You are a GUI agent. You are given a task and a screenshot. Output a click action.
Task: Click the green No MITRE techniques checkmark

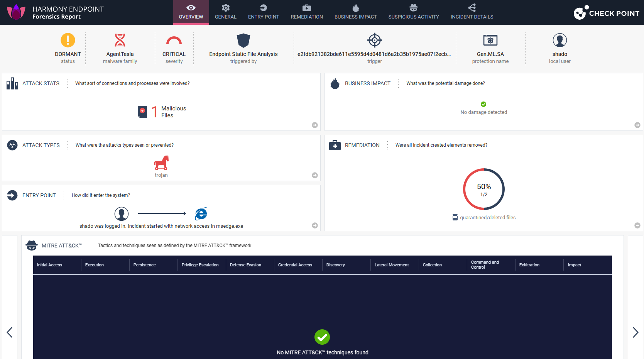coord(322,337)
